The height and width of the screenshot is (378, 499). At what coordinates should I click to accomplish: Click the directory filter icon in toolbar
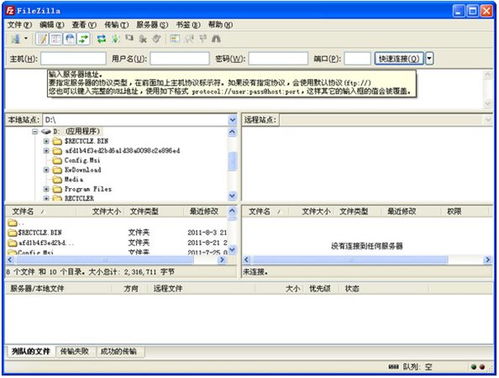pos(175,39)
